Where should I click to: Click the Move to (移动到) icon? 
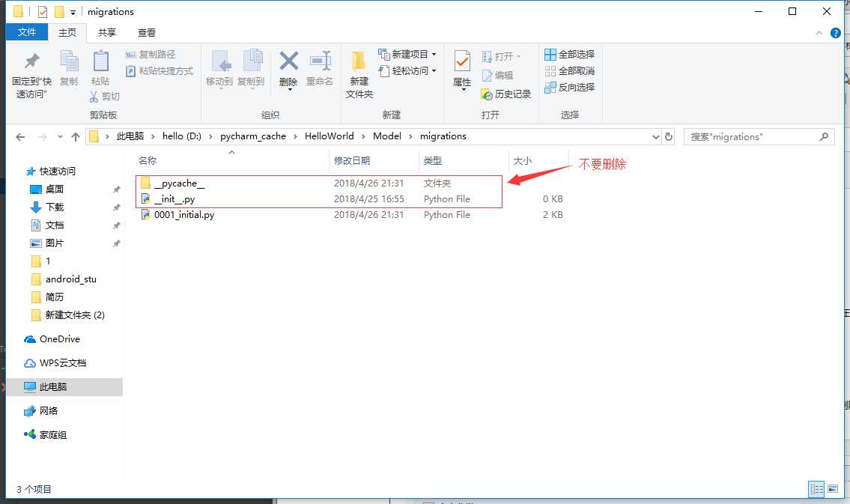click(x=219, y=68)
